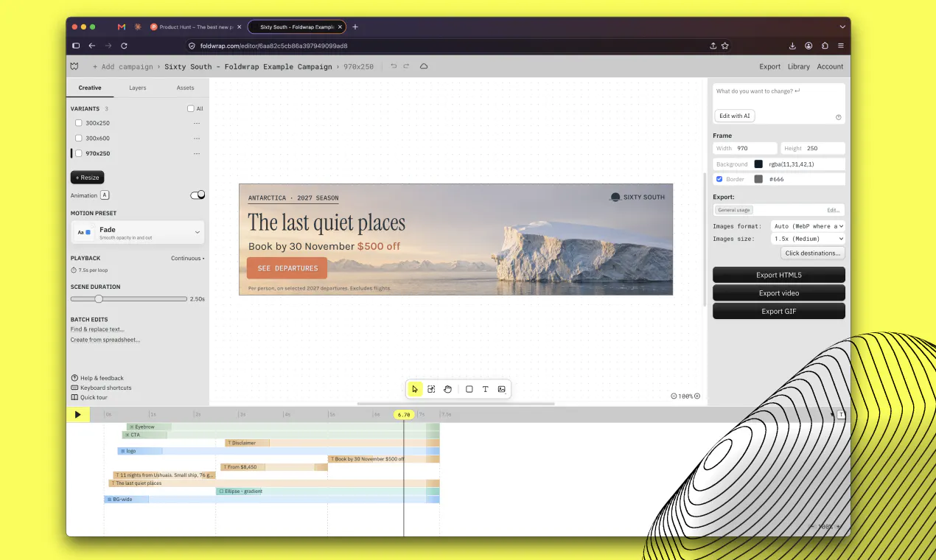The height and width of the screenshot is (560, 936).
Task: Open the Border color swatch
Action: [758, 179]
